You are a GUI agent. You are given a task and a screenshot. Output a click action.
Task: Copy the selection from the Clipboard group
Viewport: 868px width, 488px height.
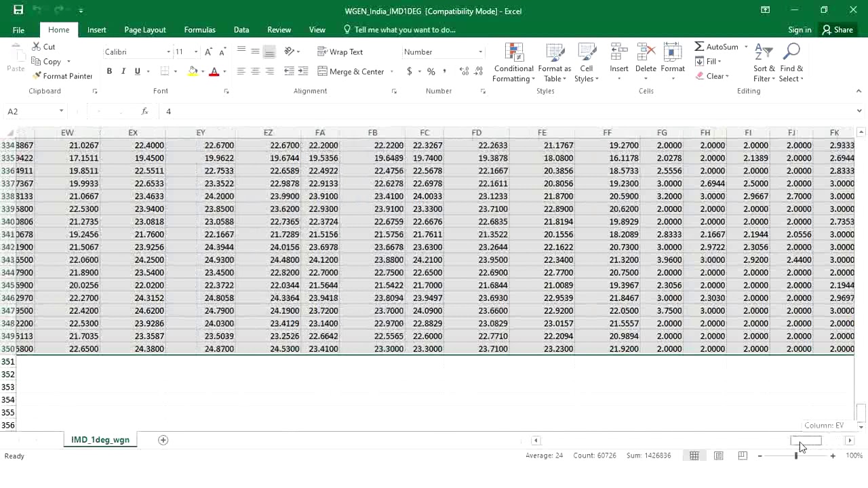pos(46,62)
